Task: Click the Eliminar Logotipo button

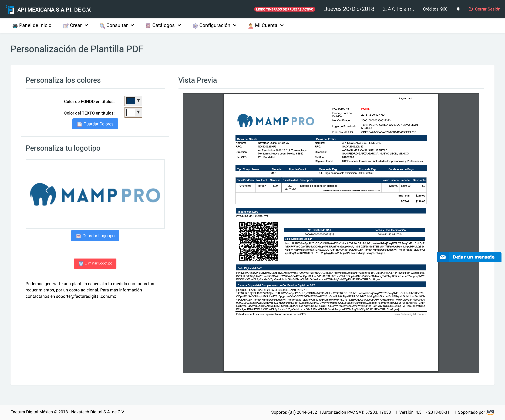Action: (95, 263)
